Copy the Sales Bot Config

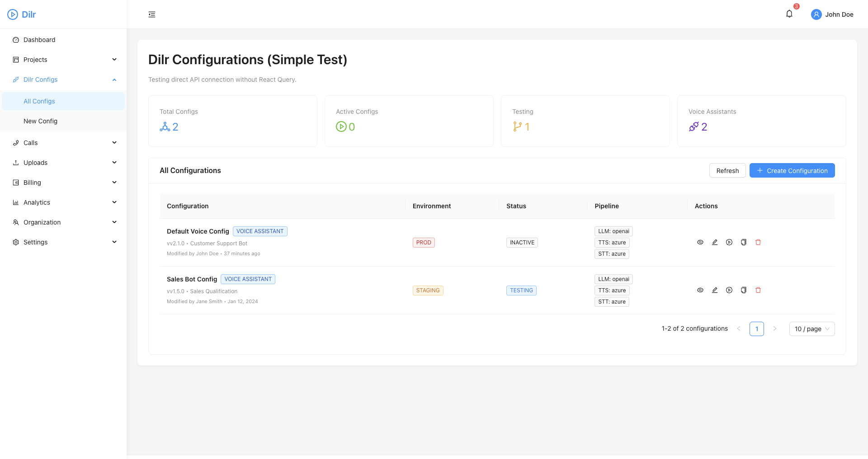pos(744,290)
